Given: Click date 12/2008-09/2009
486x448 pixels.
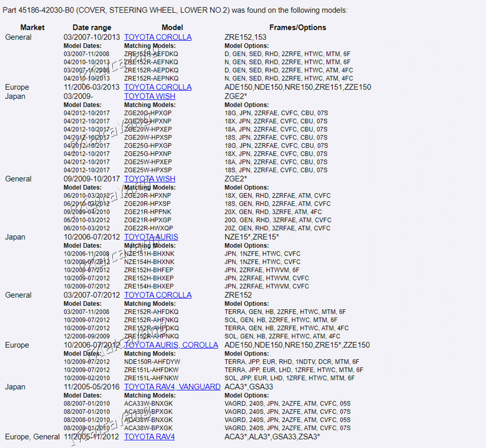Looking at the screenshot, I should [87, 336].
